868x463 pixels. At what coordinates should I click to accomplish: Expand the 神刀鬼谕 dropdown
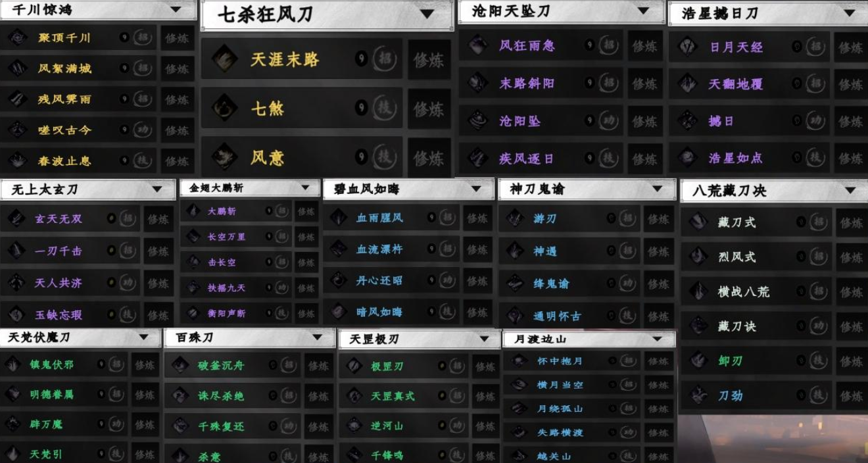[x=657, y=189]
